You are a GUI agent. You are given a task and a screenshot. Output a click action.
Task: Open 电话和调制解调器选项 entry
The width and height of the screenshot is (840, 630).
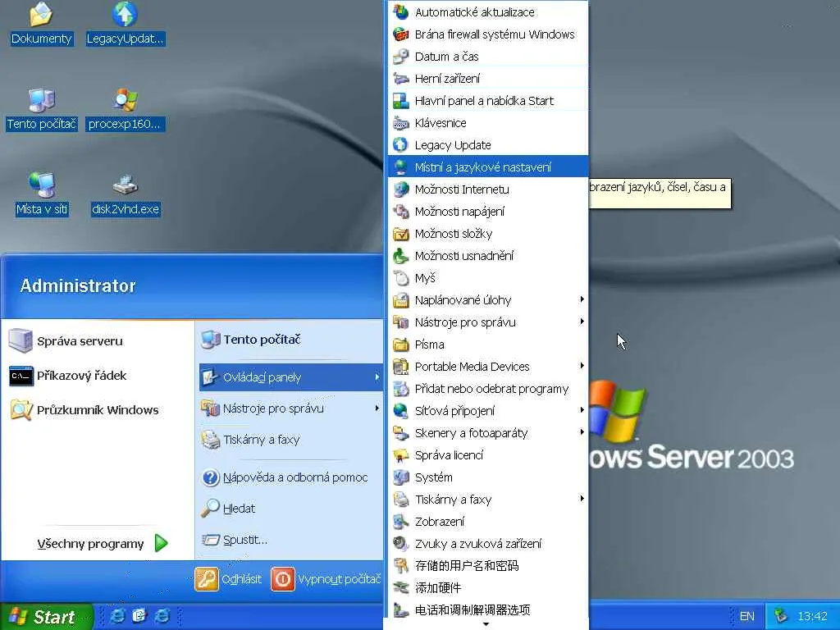pyautogui.click(x=488, y=609)
